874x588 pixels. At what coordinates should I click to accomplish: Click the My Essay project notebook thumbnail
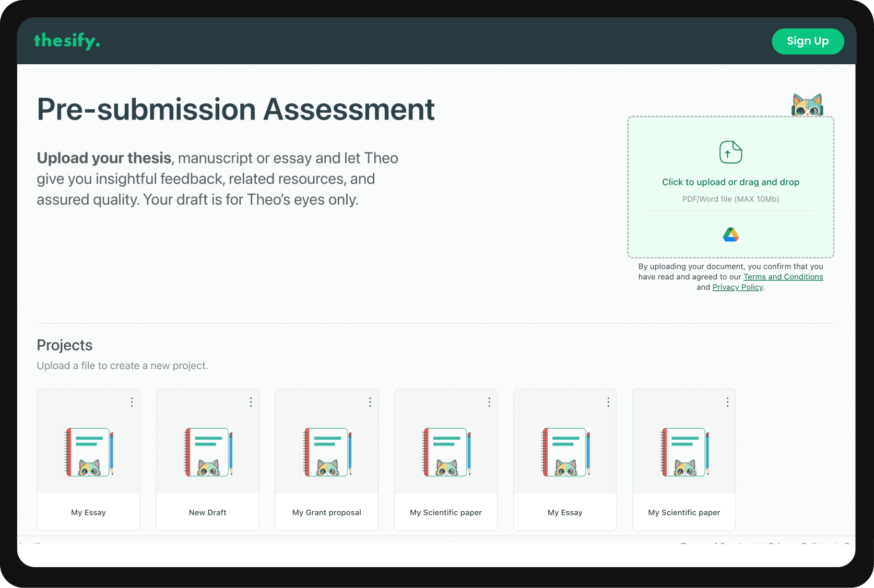point(88,452)
